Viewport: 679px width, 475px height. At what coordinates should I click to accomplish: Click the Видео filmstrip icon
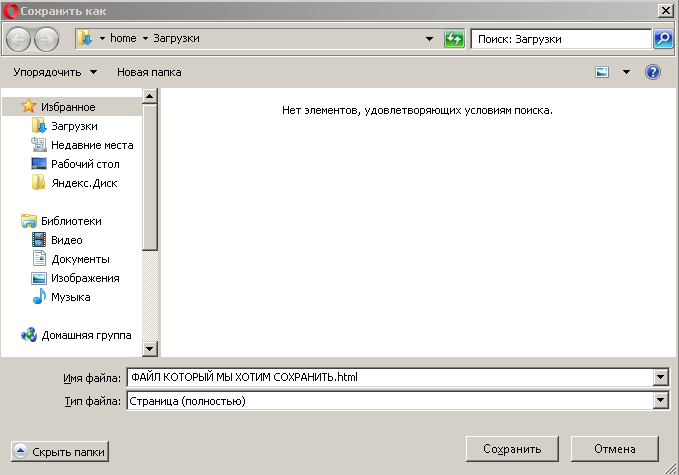click(x=39, y=240)
